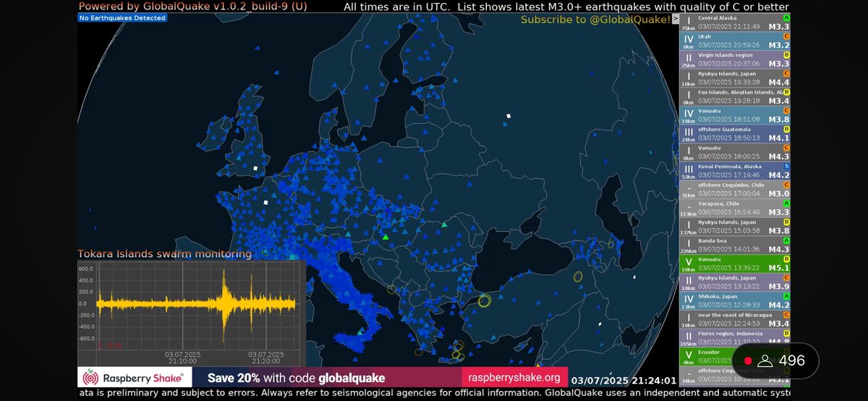Click the Powered by GlobalQuake v1.0.2_build-9 title

(192, 7)
